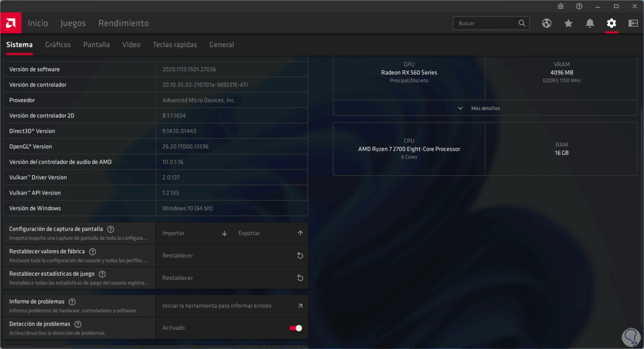Screen dimensions: 644x349
Task: Switch to the General tab
Action: click(222, 45)
